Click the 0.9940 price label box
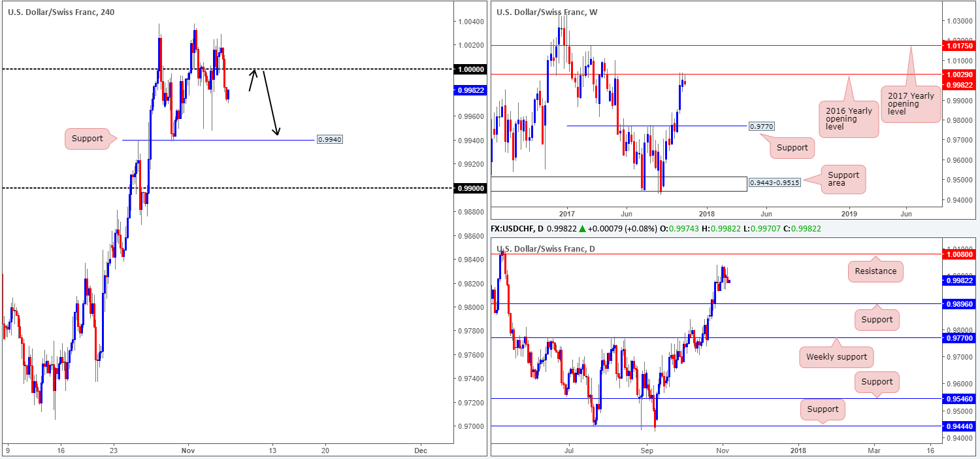 click(329, 139)
